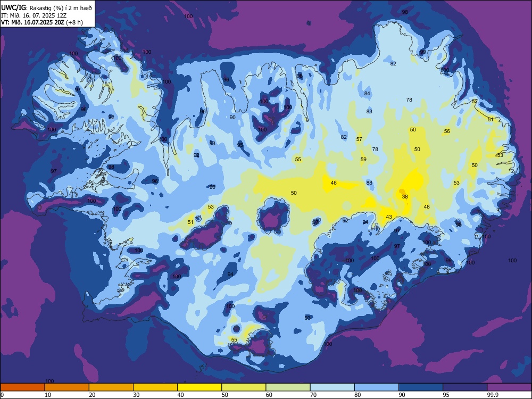Screen dimensions: 532x399
Task: Click the '48' humidity value on the map
Action: tap(427, 206)
